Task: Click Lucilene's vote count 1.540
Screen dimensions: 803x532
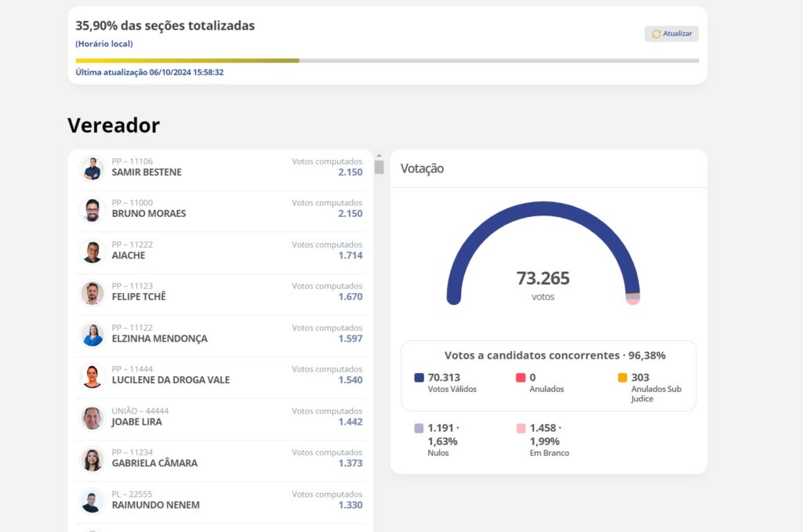Action: (x=351, y=380)
